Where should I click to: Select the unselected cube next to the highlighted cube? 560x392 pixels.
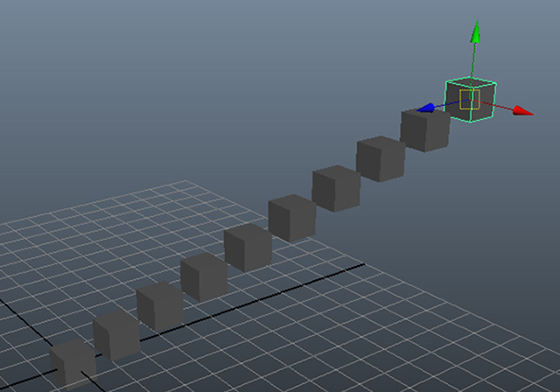pyautogui.click(x=424, y=130)
